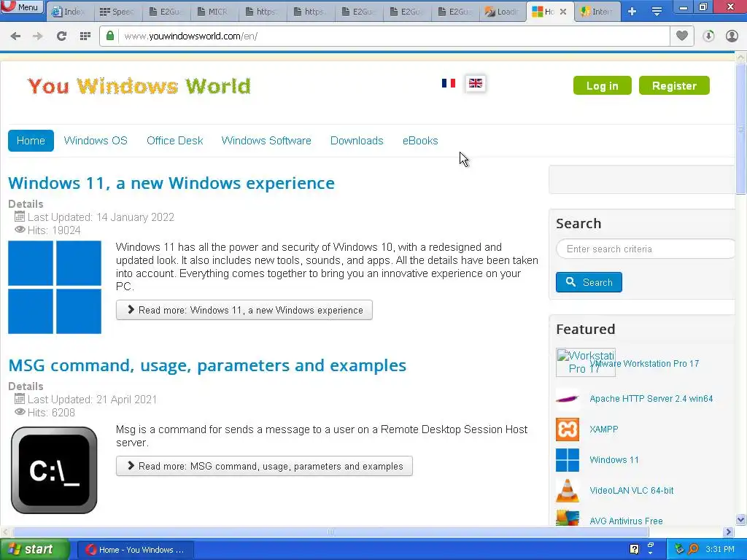The width and height of the screenshot is (747, 560).
Task: Open Apache HTTP Server 2.4 win64 link
Action: [x=651, y=399]
